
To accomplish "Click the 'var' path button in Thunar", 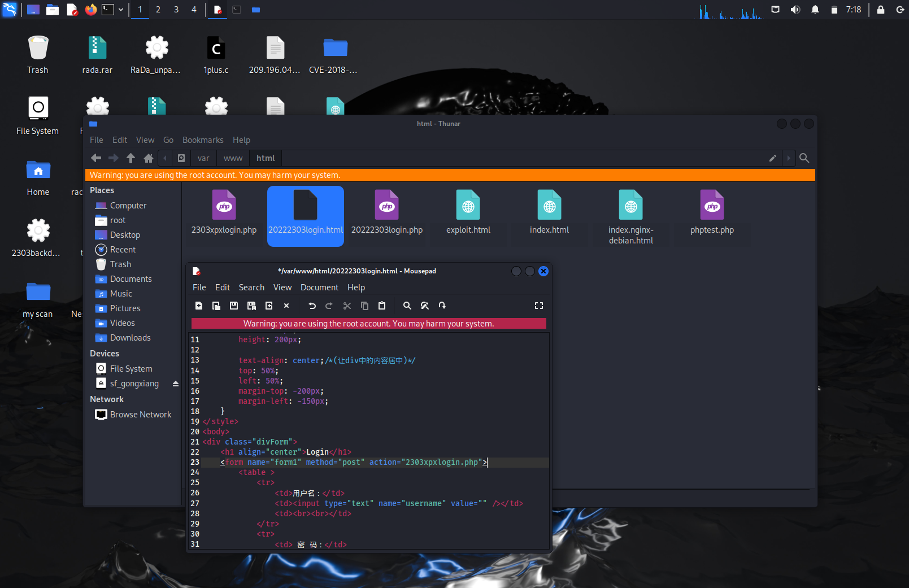I will [203, 158].
